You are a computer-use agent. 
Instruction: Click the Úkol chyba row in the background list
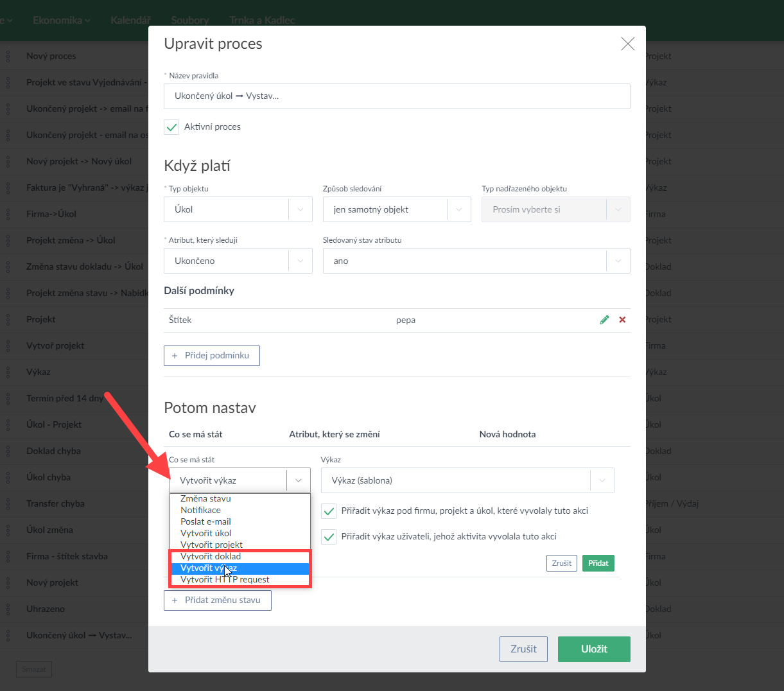pyautogui.click(x=48, y=477)
